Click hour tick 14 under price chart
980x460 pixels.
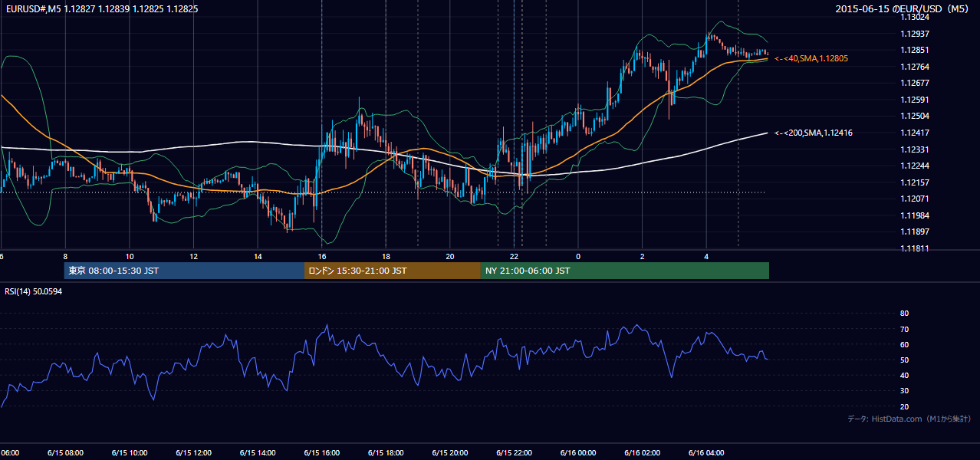tap(258, 256)
